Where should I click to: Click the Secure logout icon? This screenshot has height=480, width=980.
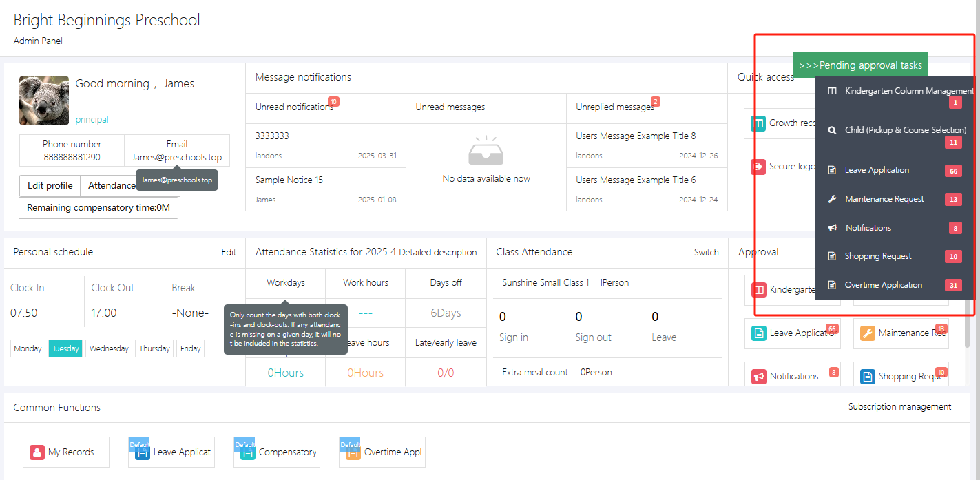[758, 167]
